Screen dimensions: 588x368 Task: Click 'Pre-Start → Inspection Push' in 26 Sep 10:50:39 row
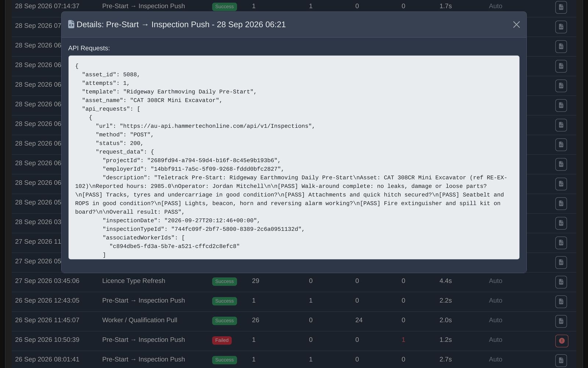click(143, 340)
